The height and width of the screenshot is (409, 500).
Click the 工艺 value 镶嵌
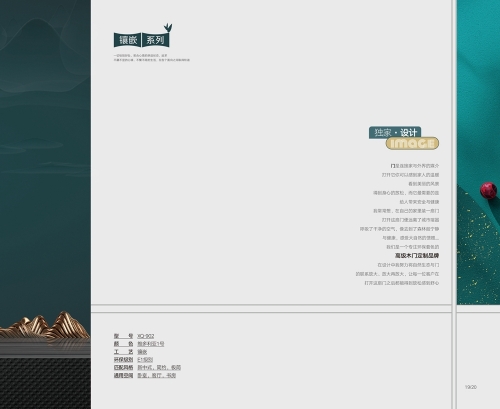142,352
